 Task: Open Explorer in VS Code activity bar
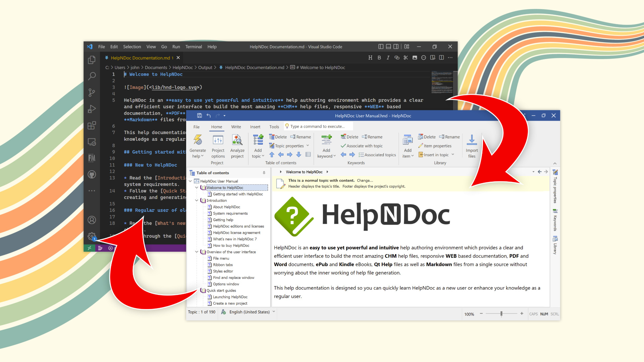[x=92, y=60]
